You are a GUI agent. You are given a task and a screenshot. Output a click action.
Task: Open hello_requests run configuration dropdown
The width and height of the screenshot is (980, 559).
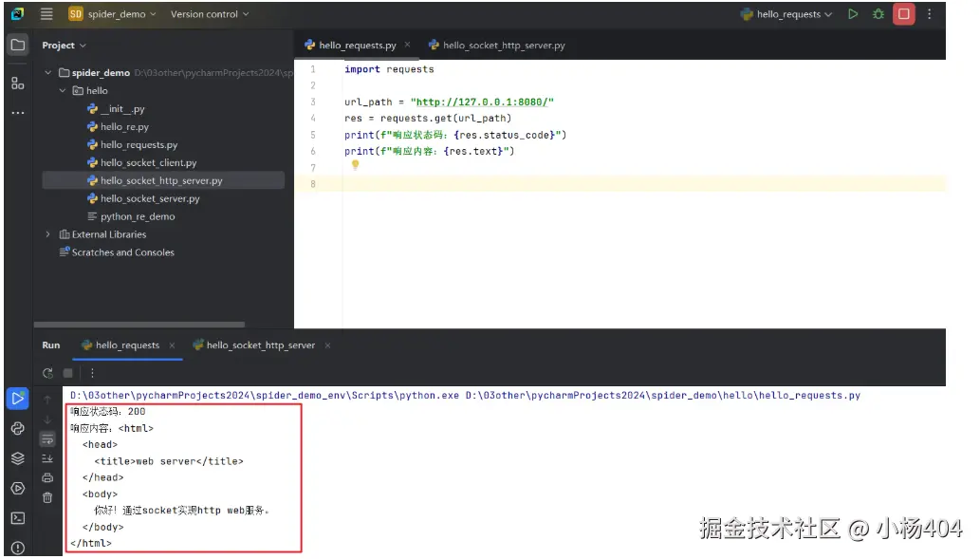(786, 13)
